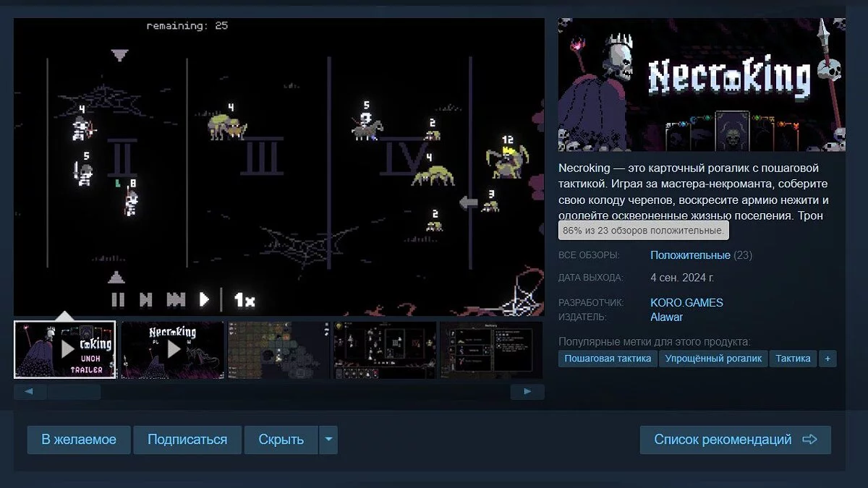
Task: Open the Положительные reviews link
Action: (x=690, y=255)
